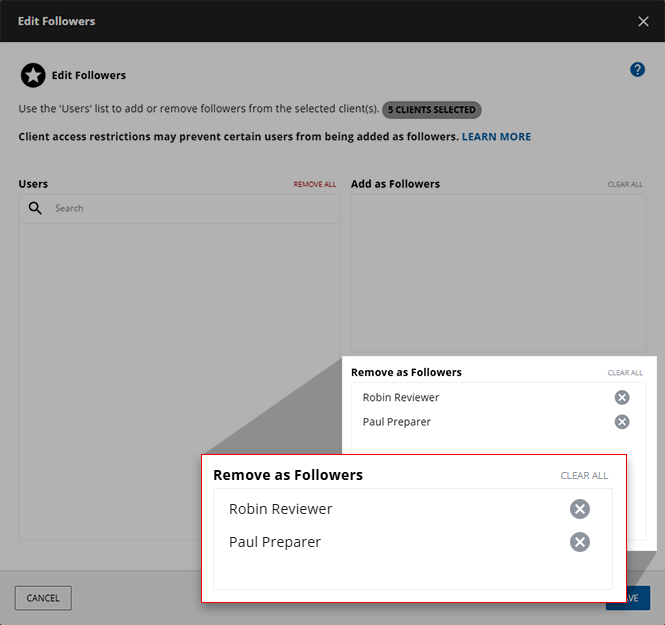This screenshot has height=625, width=665.
Task: Open help via the blue question mark icon
Action: tap(637, 70)
